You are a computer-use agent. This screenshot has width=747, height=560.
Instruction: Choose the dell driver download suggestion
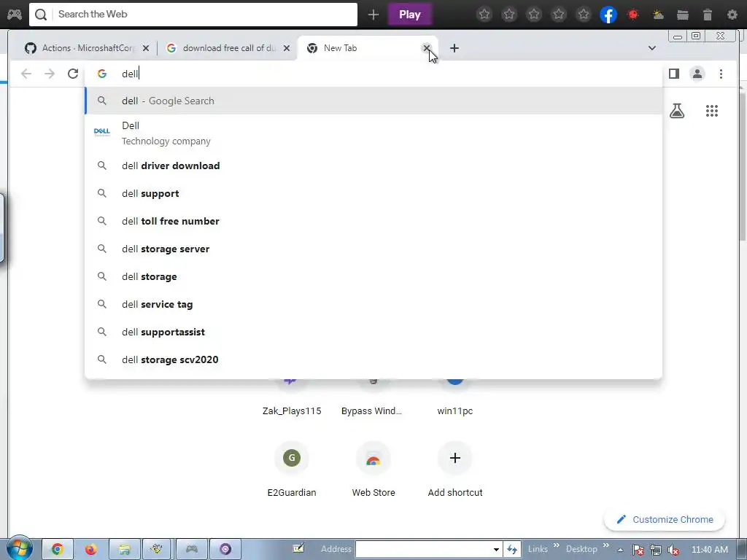pyautogui.click(x=373, y=166)
